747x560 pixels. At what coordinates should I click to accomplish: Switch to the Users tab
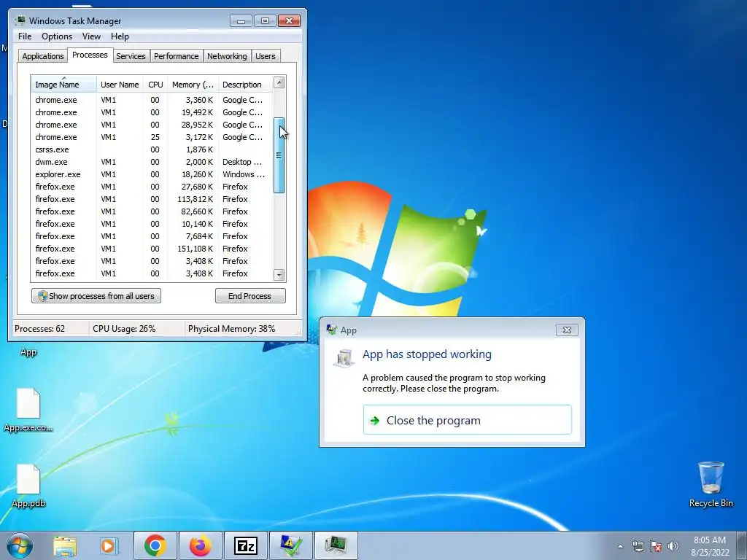(x=266, y=56)
